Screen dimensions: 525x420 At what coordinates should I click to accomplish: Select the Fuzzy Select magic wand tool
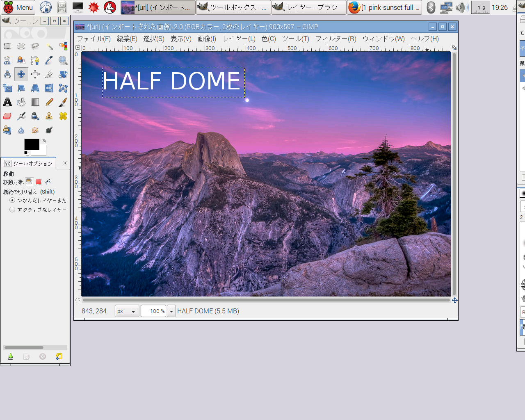tap(49, 46)
